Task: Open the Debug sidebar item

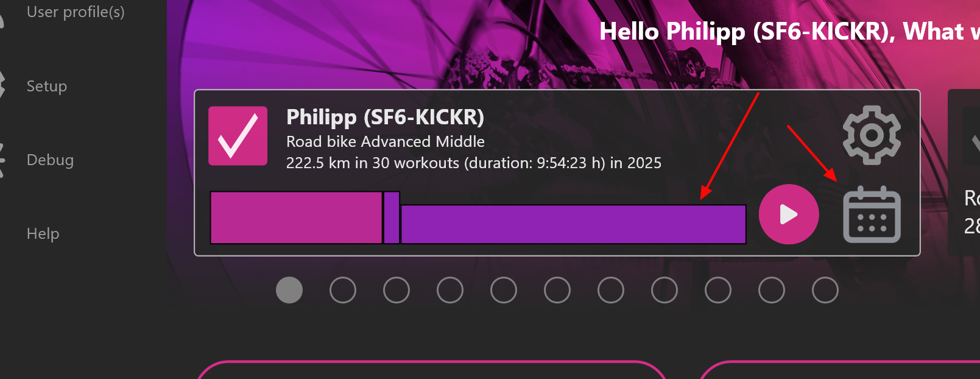Action: point(50,160)
